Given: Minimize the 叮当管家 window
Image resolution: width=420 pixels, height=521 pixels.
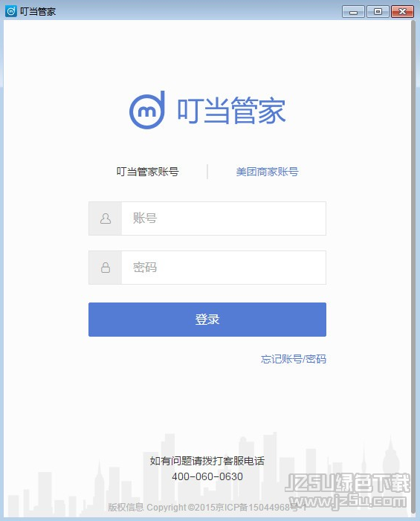Looking at the screenshot, I should [353, 12].
